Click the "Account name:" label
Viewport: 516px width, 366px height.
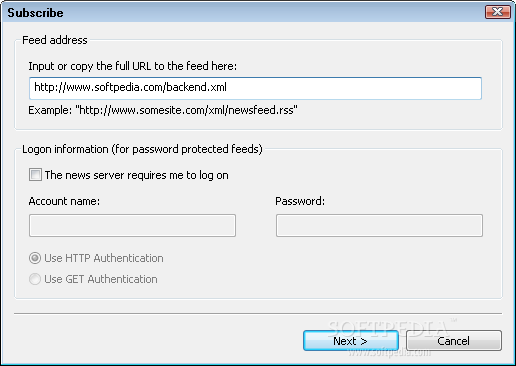(64, 201)
